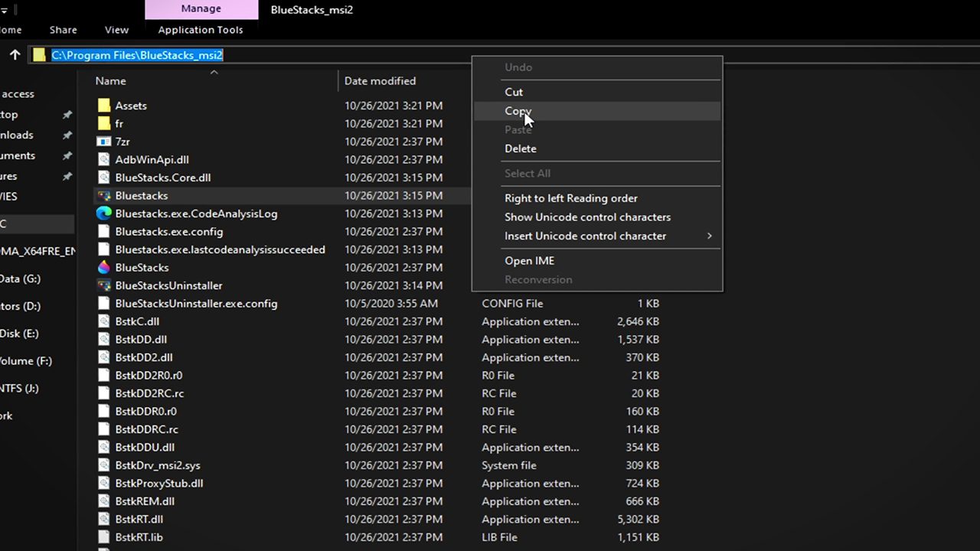Select the BstkDD2R0.r0 file icon
This screenshot has height=551, width=980.
104,375
